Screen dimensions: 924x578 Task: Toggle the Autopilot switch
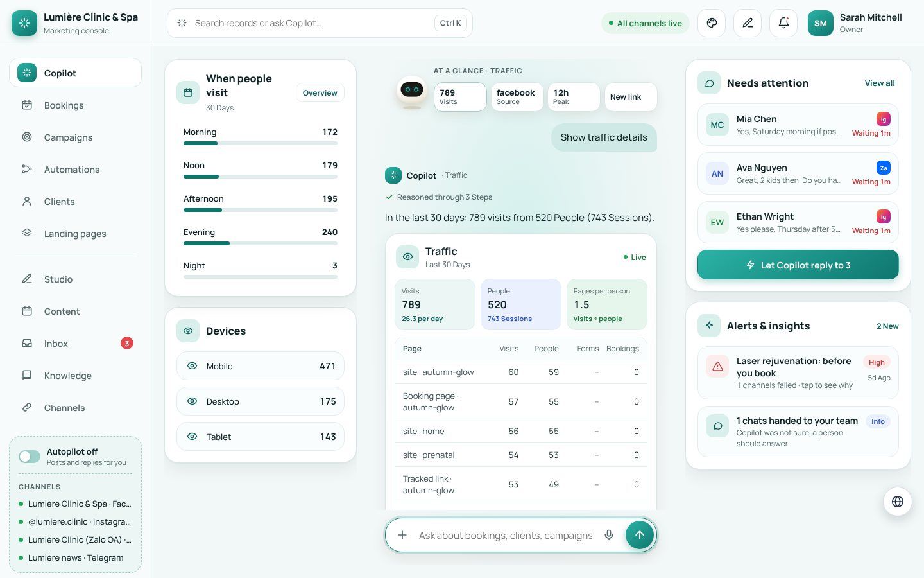(30, 457)
